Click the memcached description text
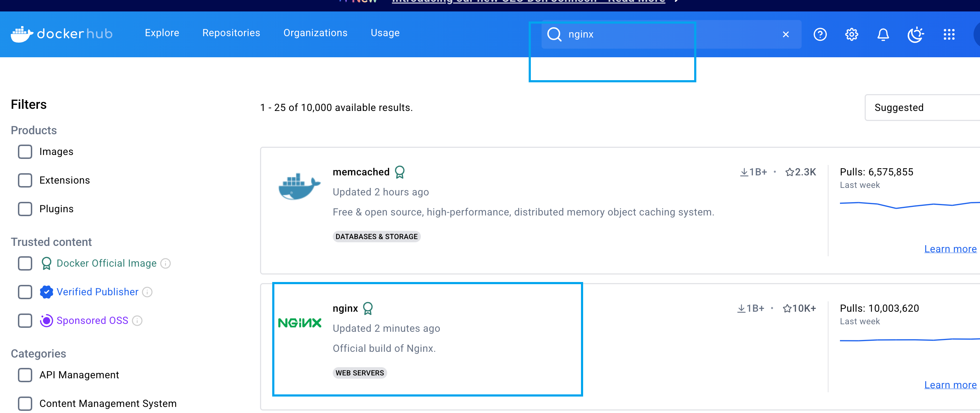The image size is (980, 413). [523, 212]
